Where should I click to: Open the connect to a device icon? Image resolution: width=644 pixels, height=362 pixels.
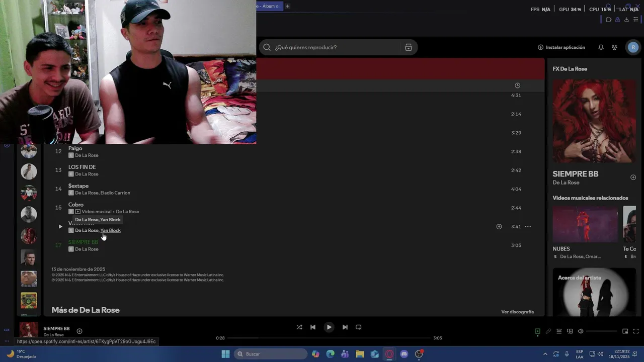570,331
